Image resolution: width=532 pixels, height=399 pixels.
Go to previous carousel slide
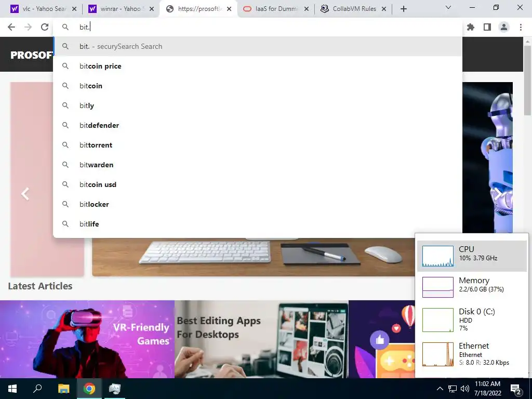tap(25, 194)
